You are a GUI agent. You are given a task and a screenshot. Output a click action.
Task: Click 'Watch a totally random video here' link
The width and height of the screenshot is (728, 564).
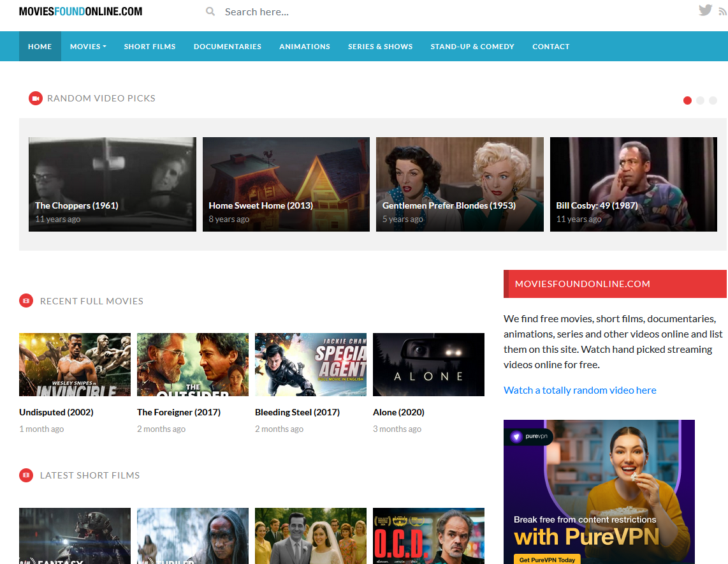(579, 390)
